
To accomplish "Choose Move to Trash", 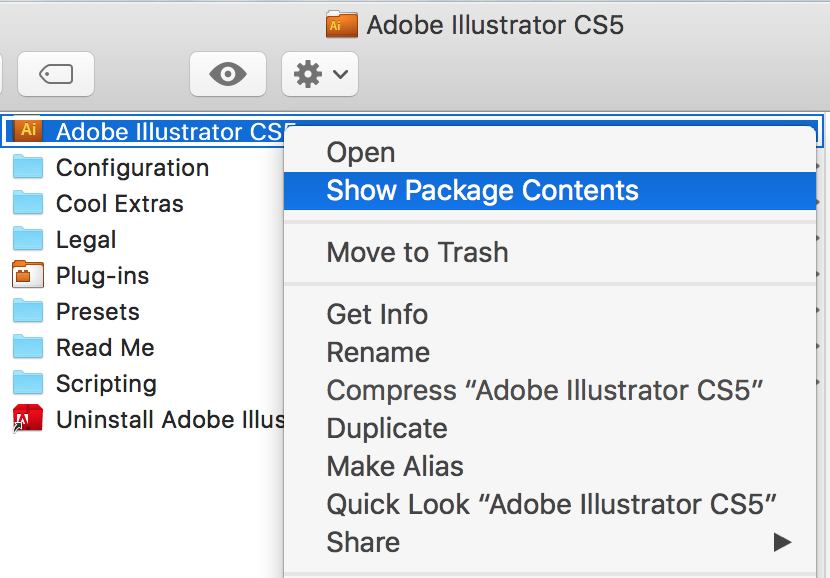I will pyautogui.click(x=549, y=252).
